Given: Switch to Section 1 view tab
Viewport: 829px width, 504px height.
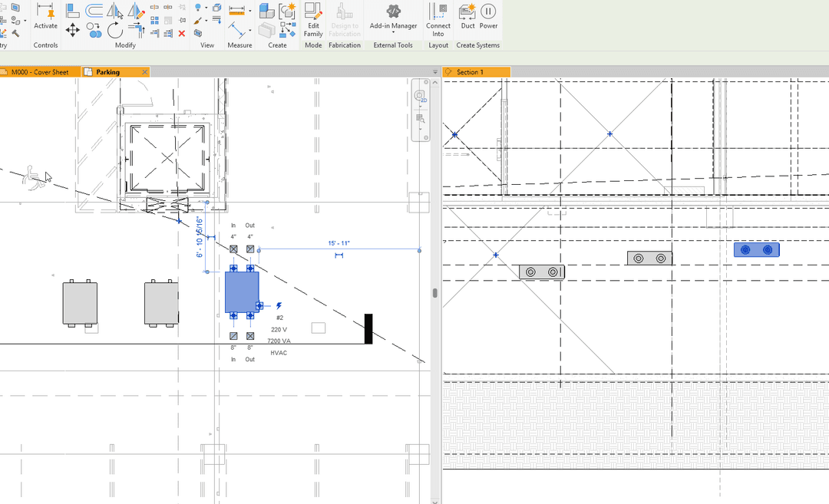Looking at the screenshot, I should 477,72.
